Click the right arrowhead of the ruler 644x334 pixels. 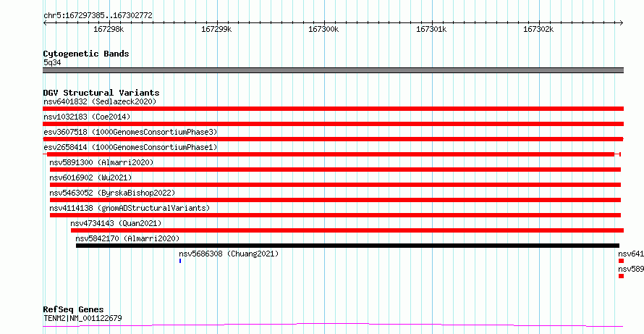point(622,23)
